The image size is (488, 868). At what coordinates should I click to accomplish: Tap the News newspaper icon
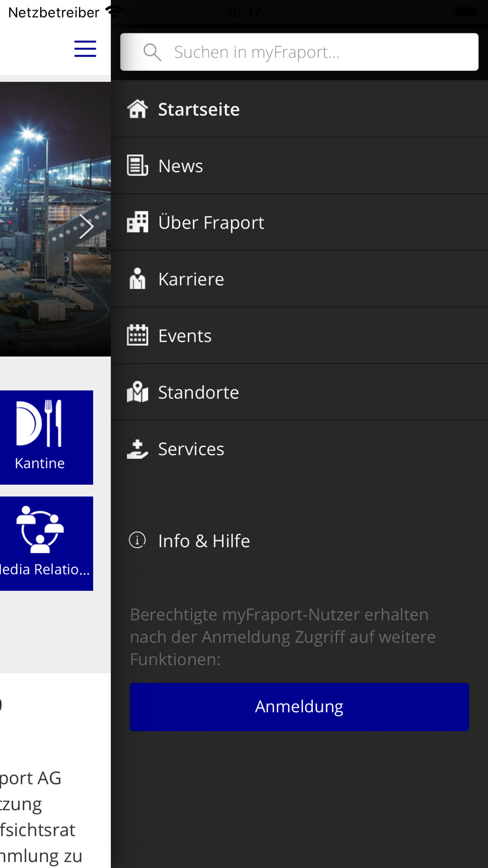[138, 165]
